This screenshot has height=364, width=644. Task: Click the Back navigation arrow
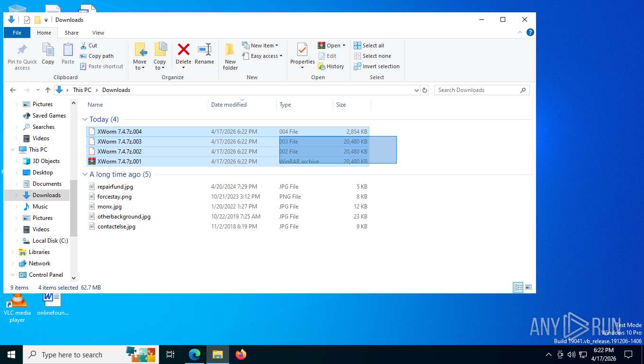pyautogui.click(x=13, y=90)
